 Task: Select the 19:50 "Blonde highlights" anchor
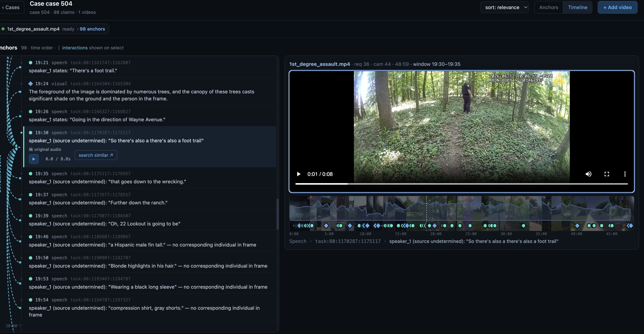[150, 262]
